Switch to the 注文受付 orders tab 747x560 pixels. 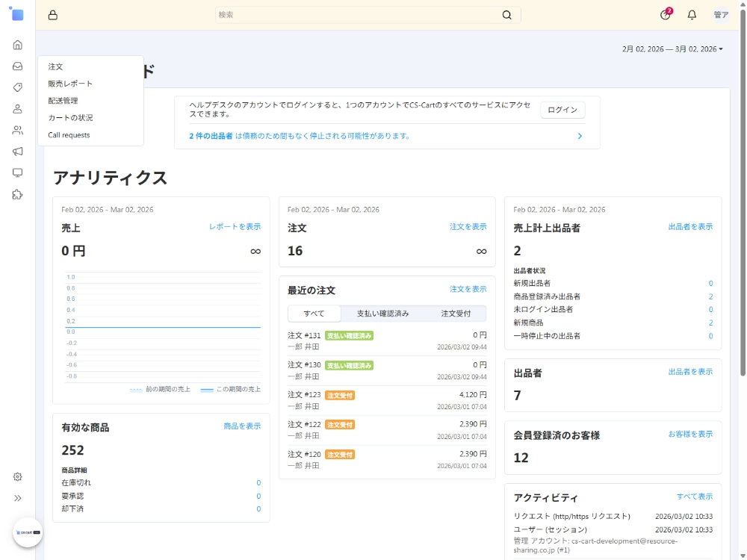click(456, 314)
